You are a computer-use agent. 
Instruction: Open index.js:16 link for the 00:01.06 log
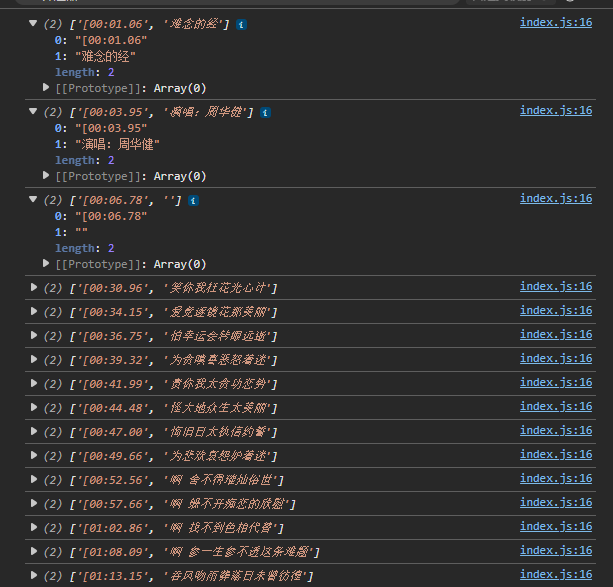tap(556, 23)
